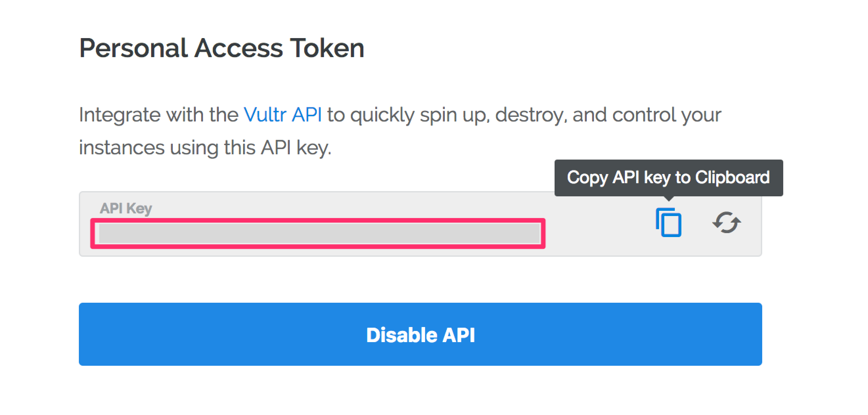Disable API access for this account
The width and height of the screenshot is (868, 415).
(x=421, y=334)
